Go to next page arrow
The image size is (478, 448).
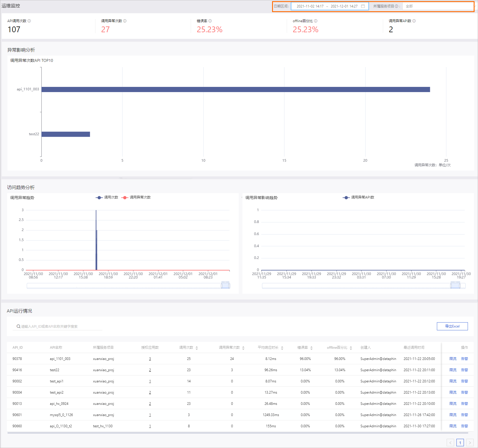pos(470,443)
